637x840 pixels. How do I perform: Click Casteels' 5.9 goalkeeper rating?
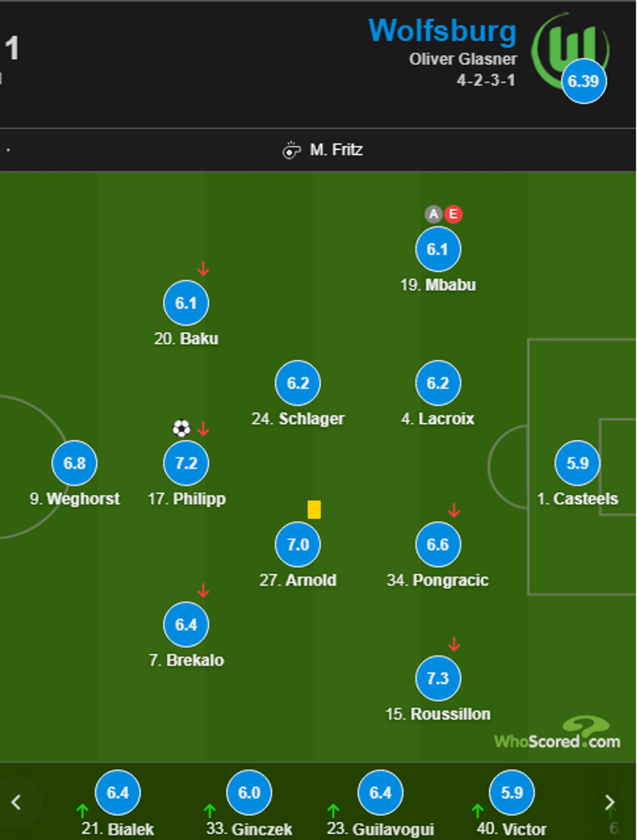[577, 463]
